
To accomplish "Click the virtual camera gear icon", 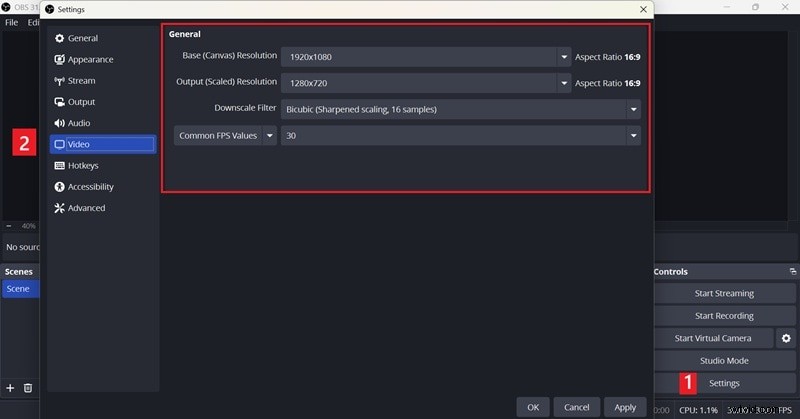I will pos(786,338).
